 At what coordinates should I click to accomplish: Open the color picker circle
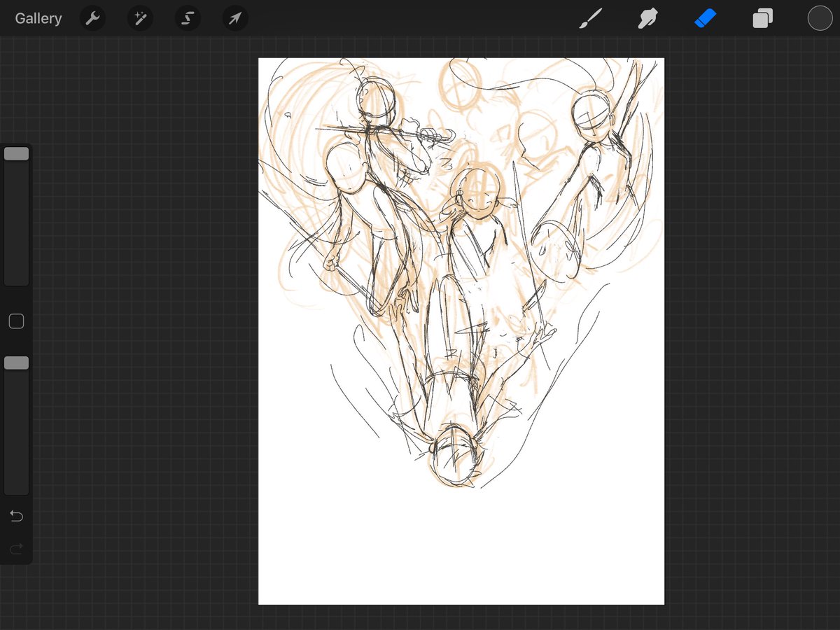[820, 18]
